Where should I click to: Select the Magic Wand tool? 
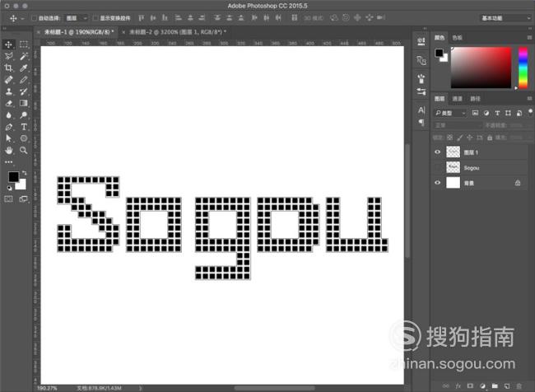pyautogui.click(x=24, y=56)
